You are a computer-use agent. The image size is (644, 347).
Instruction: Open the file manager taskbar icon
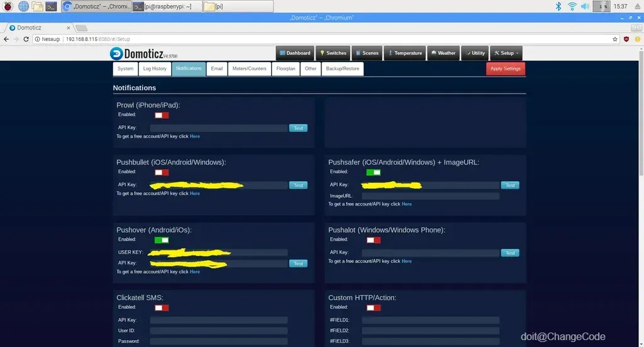coord(37,6)
